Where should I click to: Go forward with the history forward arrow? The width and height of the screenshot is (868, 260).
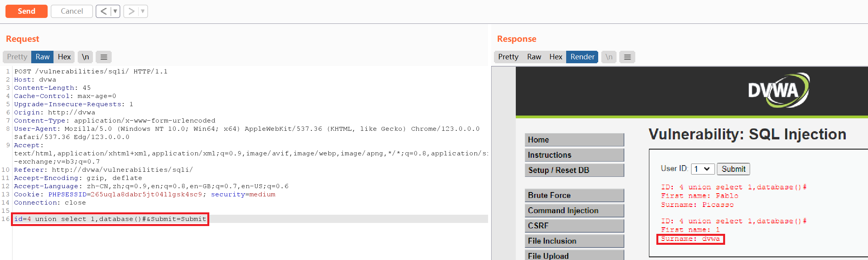coord(132,11)
